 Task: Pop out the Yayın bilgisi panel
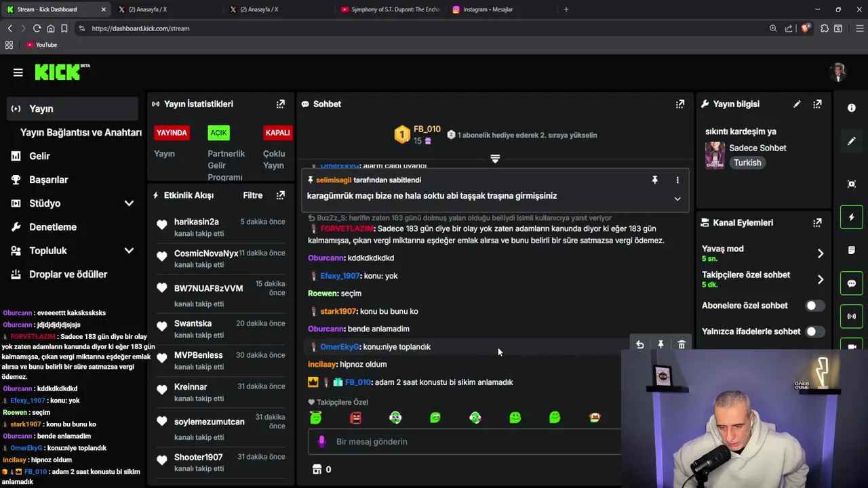(x=817, y=104)
